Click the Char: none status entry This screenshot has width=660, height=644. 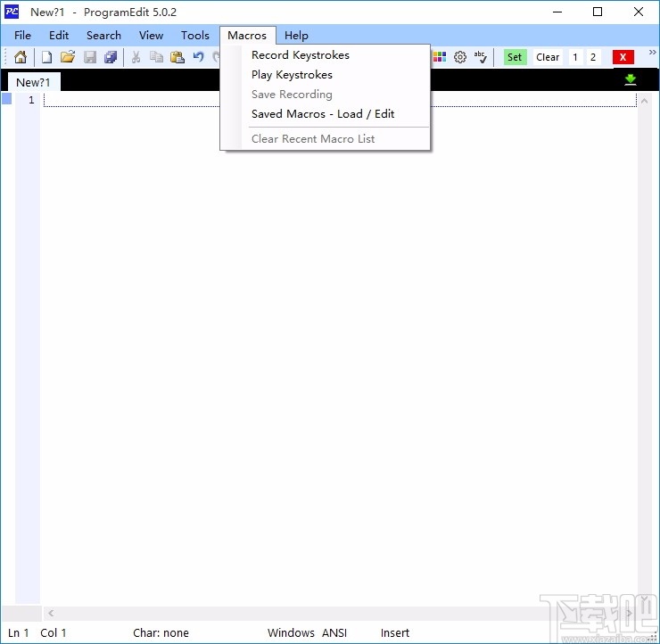[x=161, y=632]
